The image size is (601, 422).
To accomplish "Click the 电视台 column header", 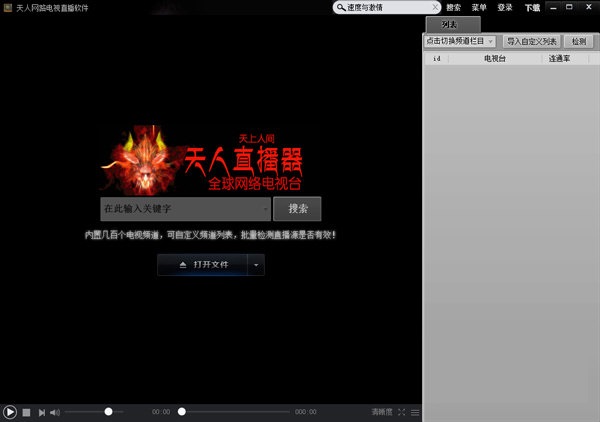I will (x=495, y=59).
